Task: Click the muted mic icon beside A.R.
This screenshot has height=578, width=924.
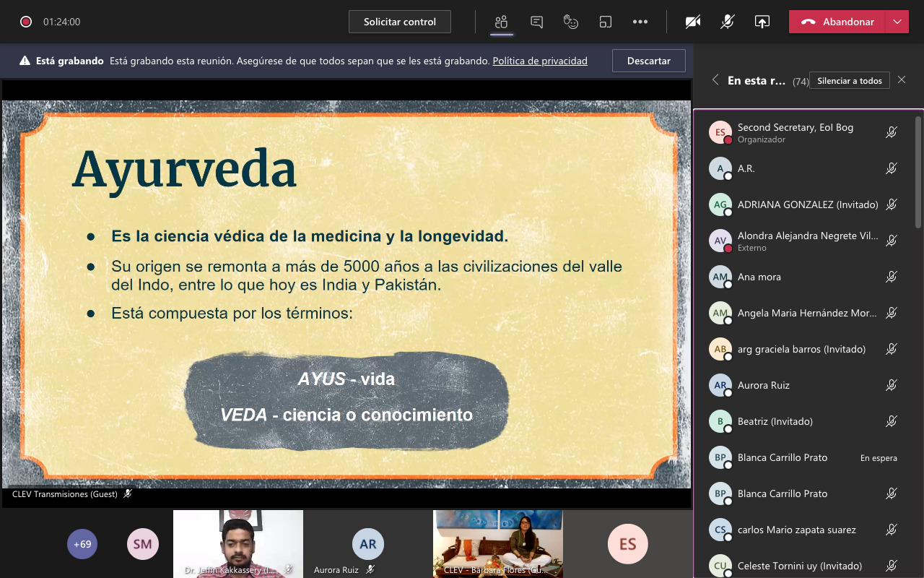Action: coord(892,168)
